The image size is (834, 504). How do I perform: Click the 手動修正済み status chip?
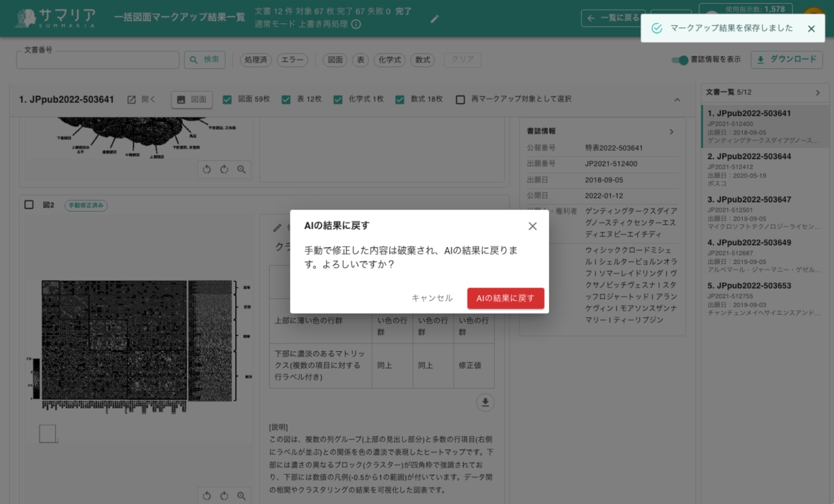86,205
